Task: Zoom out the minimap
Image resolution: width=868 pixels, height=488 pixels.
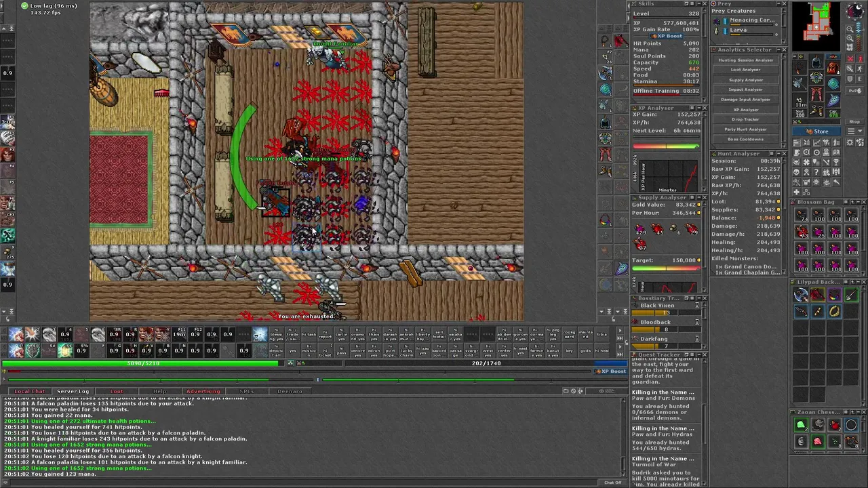Action: (849, 28)
